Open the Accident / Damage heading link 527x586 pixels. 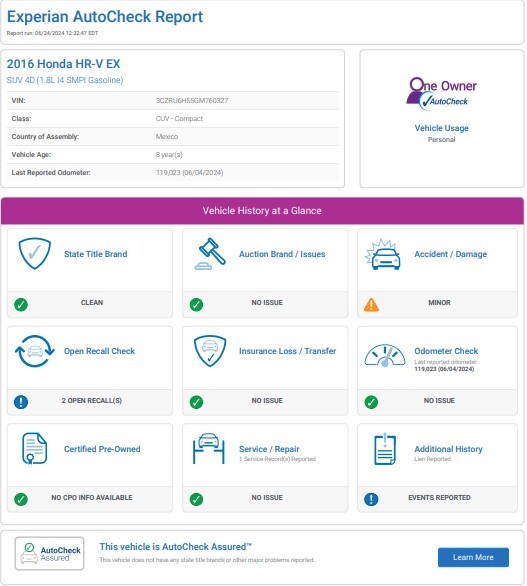[450, 254]
